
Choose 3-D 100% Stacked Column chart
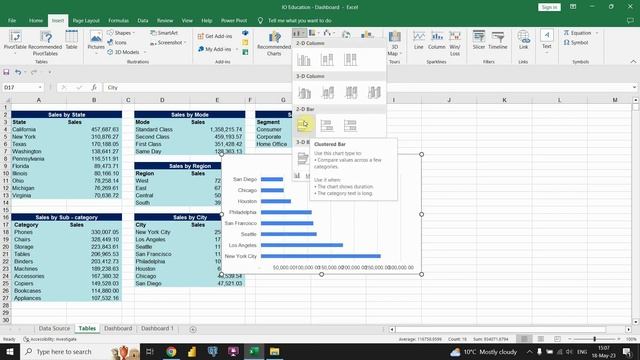[351, 93]
